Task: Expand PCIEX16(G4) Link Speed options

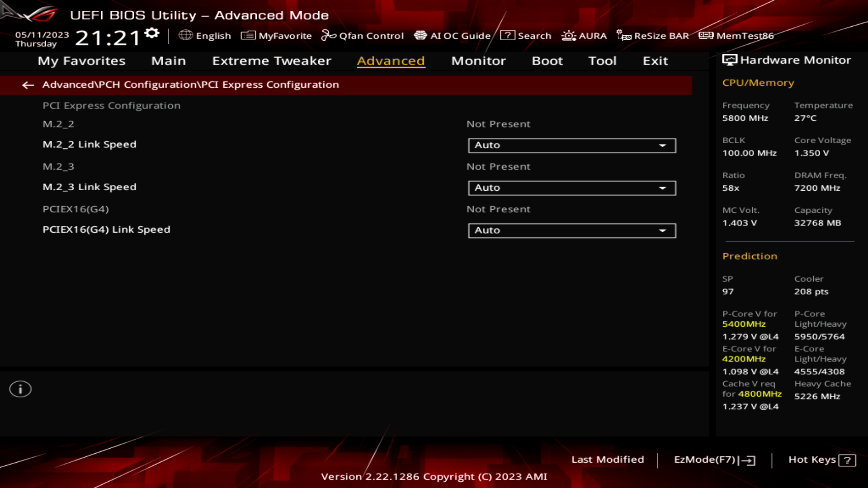Action: click(664, 230)
